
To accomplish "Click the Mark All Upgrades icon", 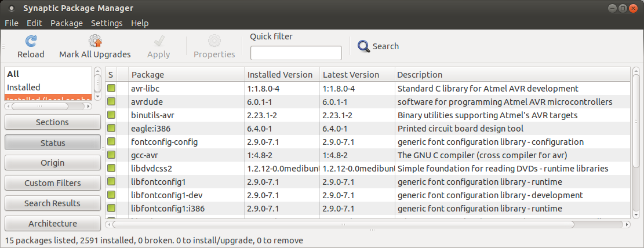I will [95, 41].
